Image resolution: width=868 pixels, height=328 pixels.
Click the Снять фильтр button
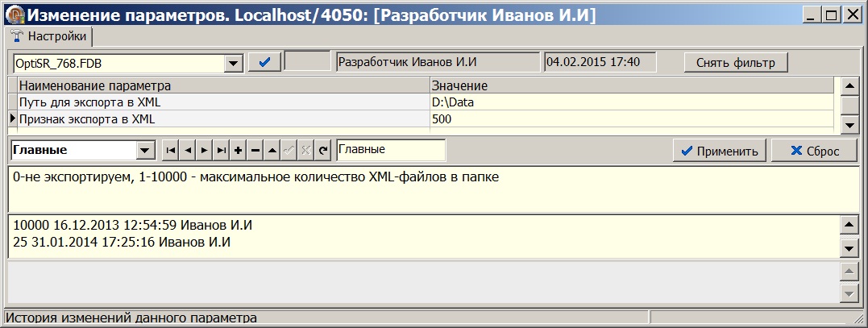tap(736, 63)
